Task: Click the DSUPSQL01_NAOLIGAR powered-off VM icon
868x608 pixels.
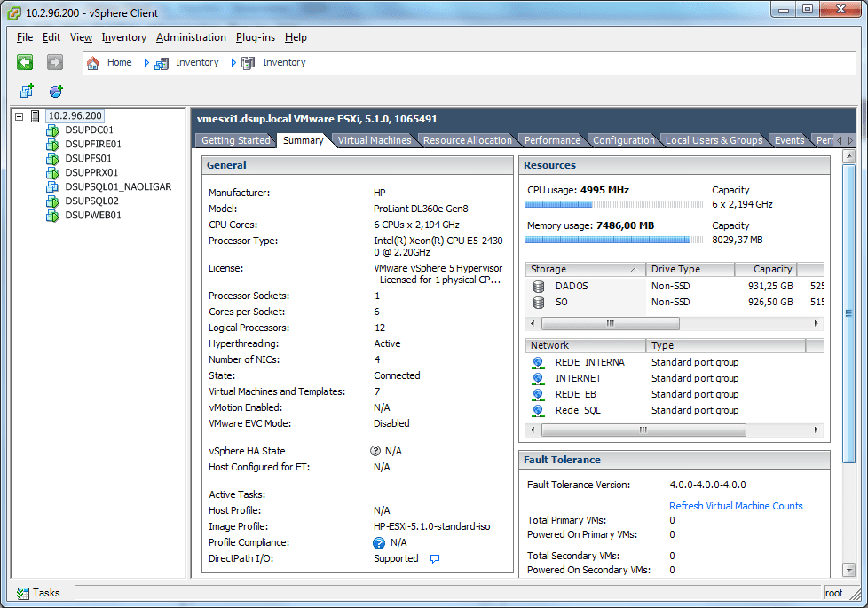Action: pyautogui.click(x=52, y=186)
